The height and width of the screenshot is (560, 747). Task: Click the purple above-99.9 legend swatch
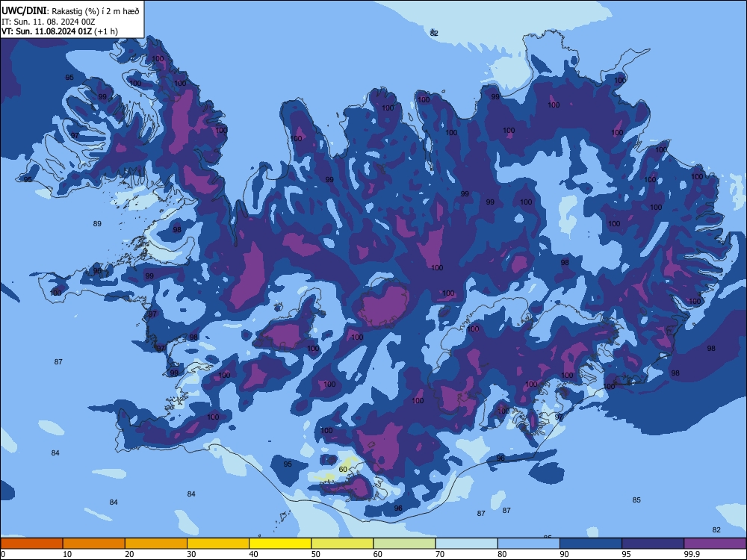[715, 544]
